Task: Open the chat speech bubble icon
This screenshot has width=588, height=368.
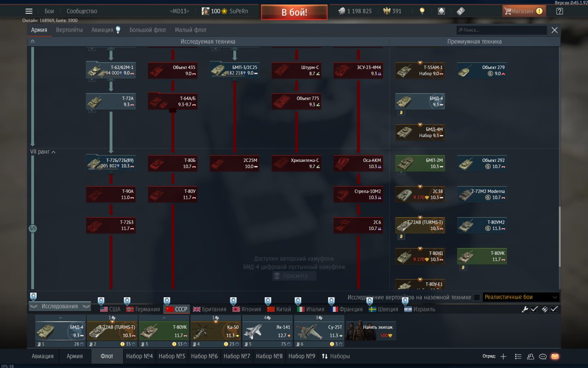Action: pos(543,356)
